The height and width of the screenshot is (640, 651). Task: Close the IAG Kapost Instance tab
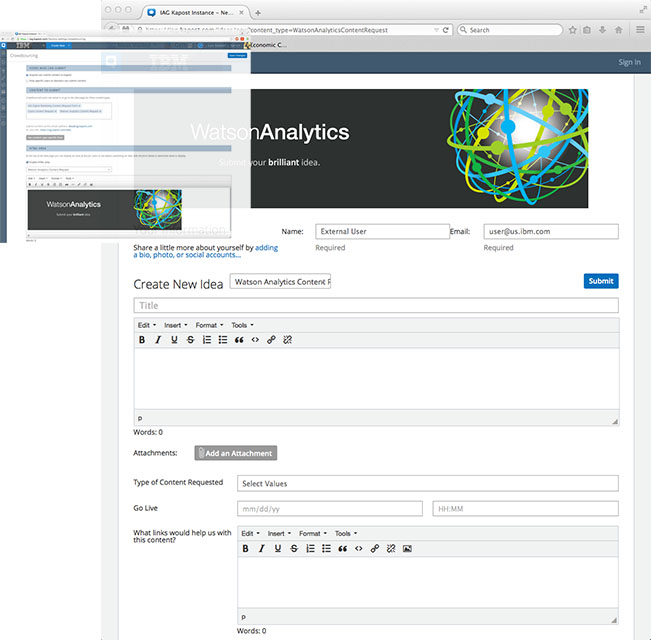241,13
